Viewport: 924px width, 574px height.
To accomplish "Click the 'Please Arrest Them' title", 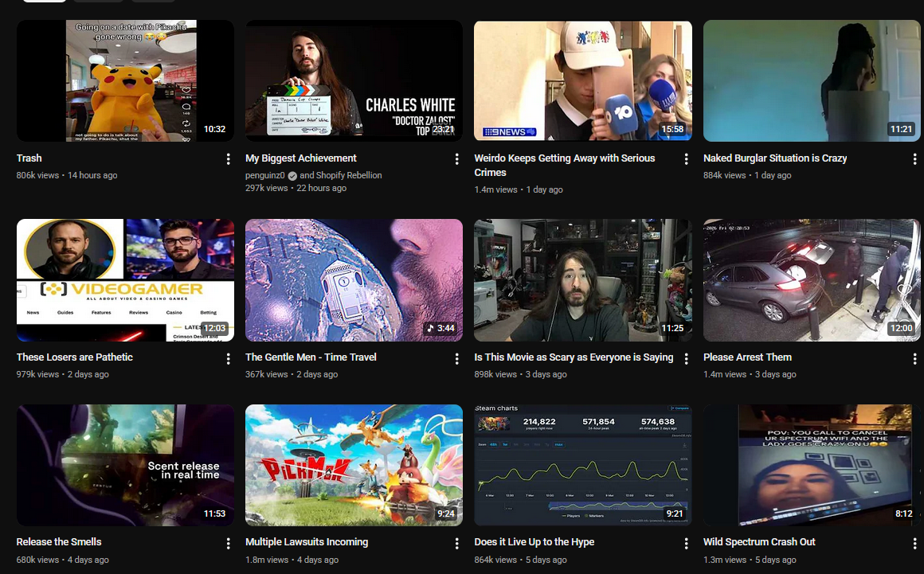I will [x=747, y=357].
